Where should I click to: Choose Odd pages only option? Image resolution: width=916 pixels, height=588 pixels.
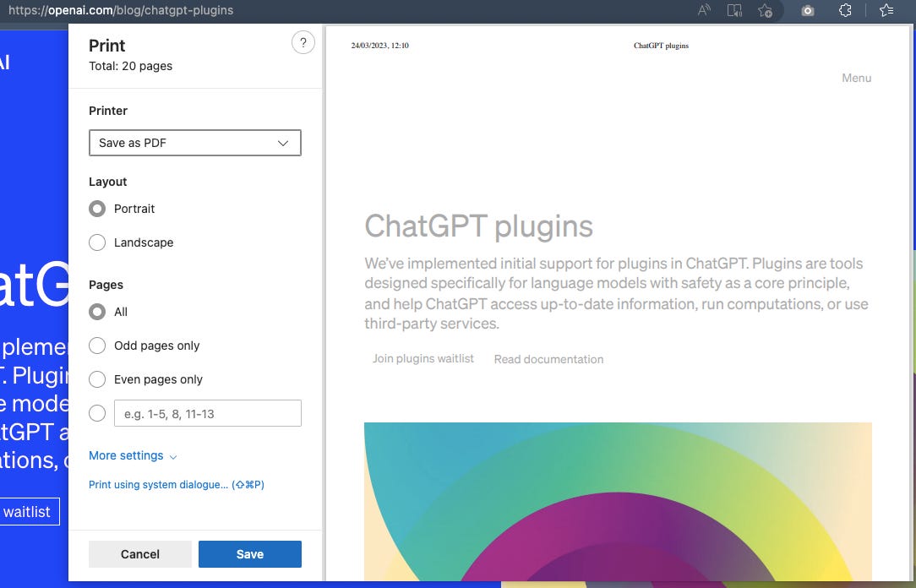(x=97, y=346)
